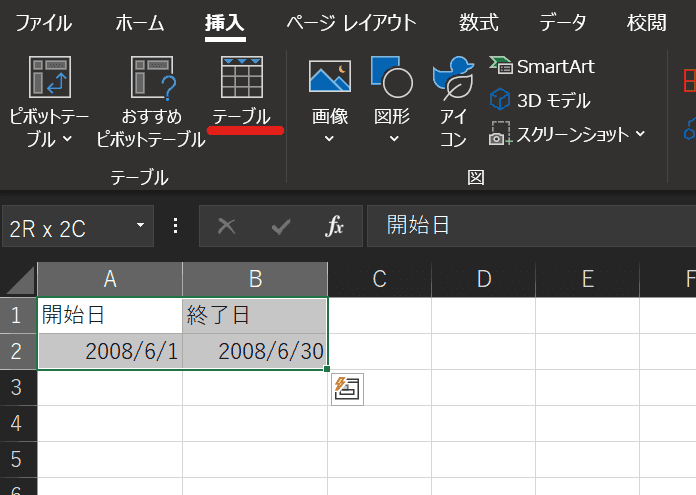The image size is (696, 495).
Task: Select cell B2 containing 2008/6/30
Action: coord(255,351)
